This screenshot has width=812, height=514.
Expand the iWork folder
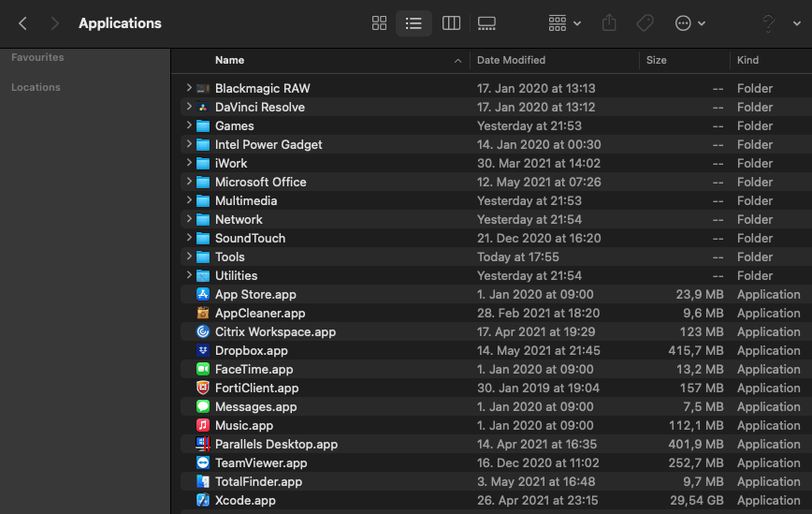click(189, 163)
